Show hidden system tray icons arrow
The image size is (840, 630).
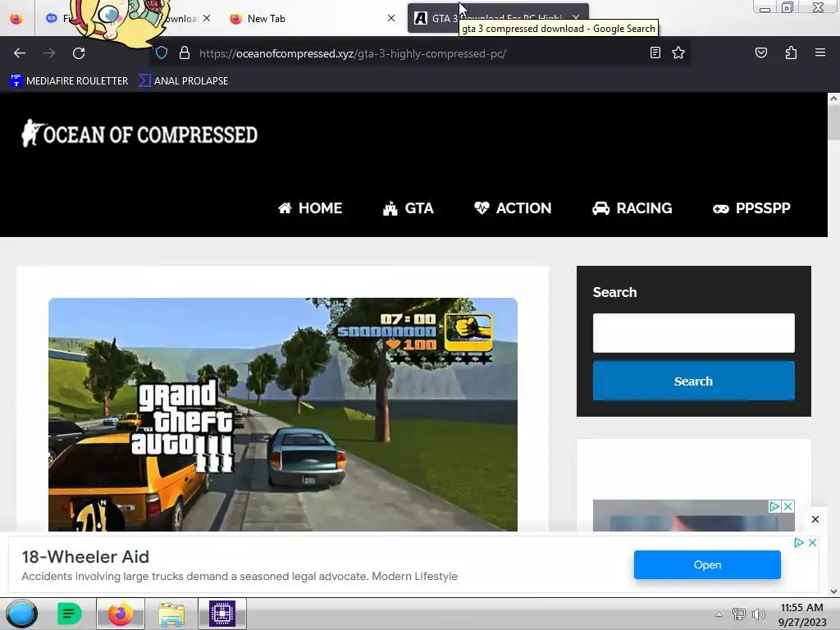pos(719,614)
